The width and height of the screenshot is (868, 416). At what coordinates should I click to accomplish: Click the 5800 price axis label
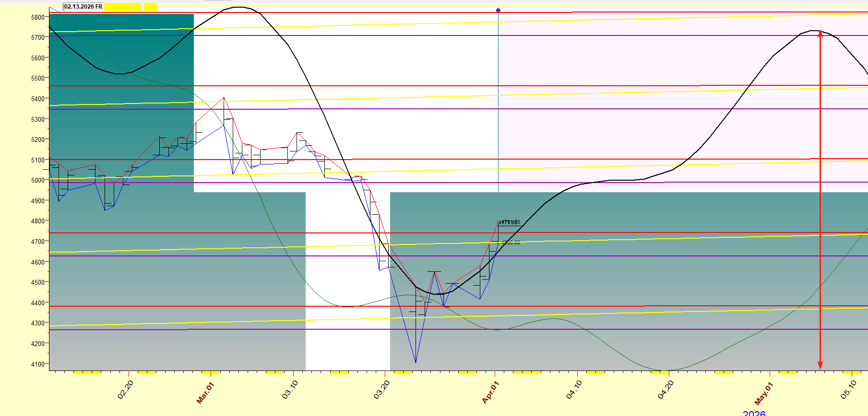click(37, 17)
